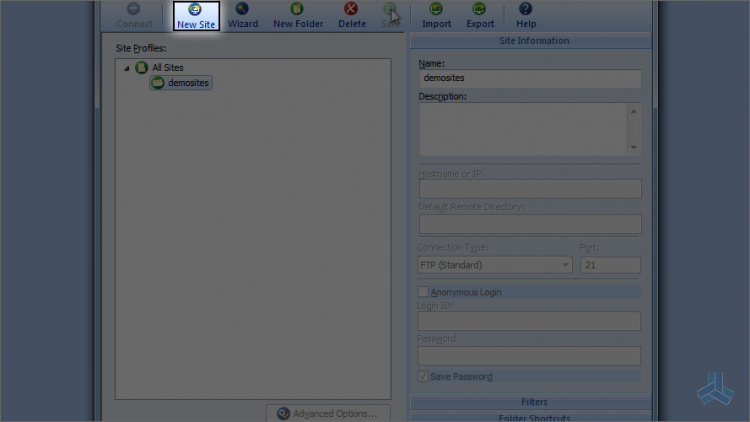The image size is (750, 422).
Task: Focus the Hostname or IP field
Action: [530, 189]
